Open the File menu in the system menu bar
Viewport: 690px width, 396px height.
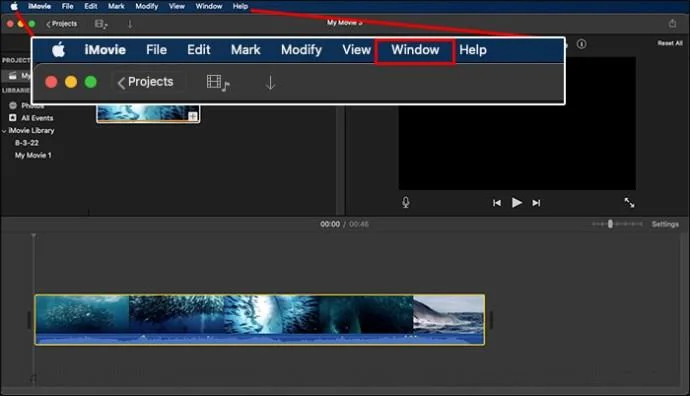[x=67, y=6]
